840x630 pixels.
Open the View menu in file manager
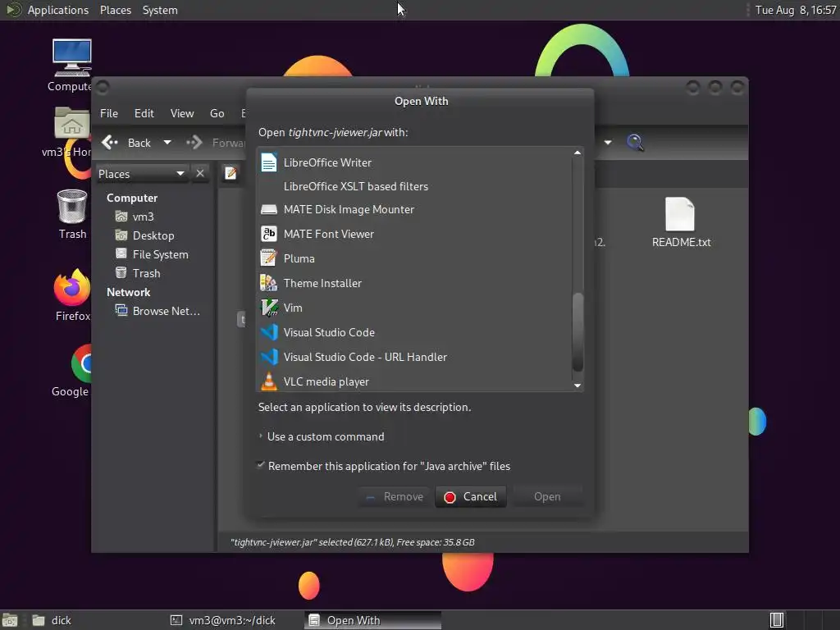[182, 113]
